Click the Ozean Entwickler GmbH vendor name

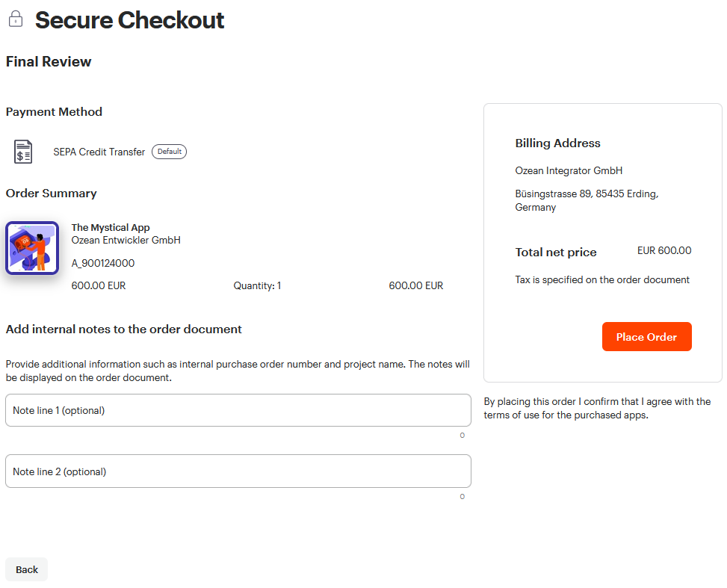[126, 241]
